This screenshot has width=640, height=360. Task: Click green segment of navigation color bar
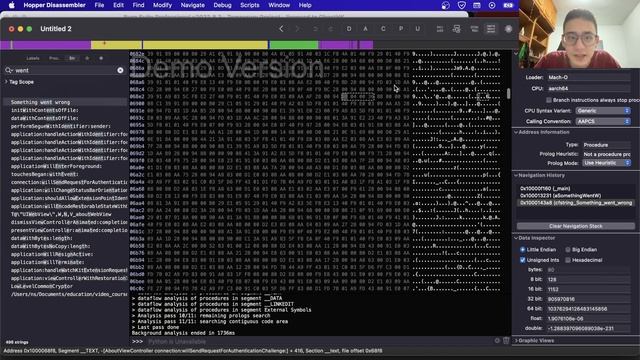pos(293,44)
